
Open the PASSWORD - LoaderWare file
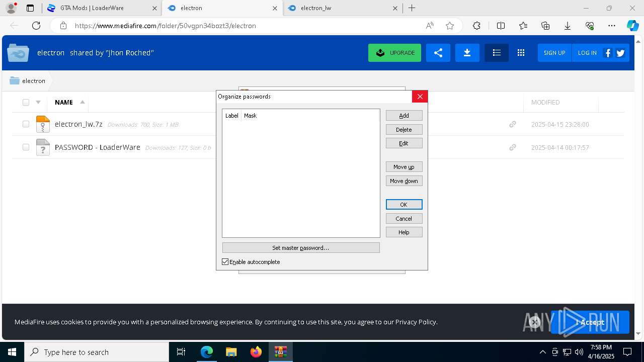click(x=98, y=147)
